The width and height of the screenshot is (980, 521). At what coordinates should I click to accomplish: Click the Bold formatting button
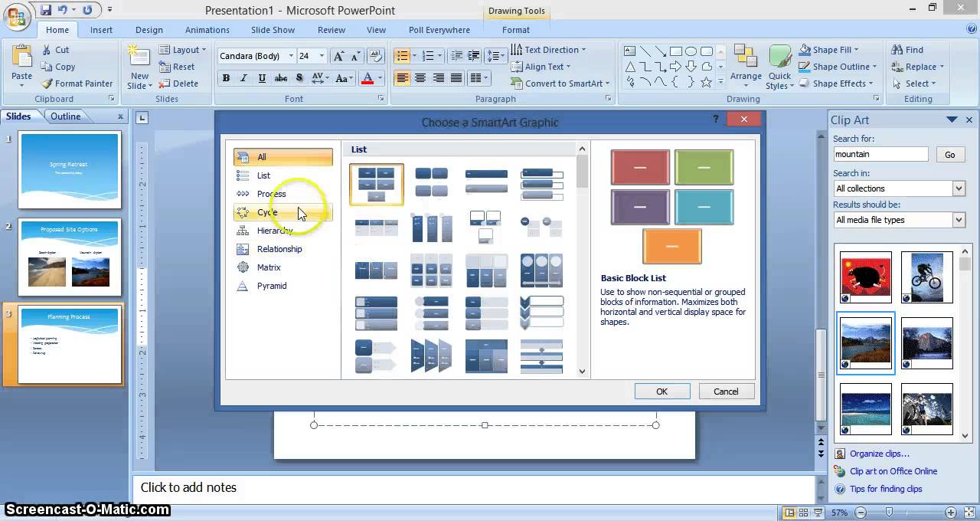click(226, 78)
